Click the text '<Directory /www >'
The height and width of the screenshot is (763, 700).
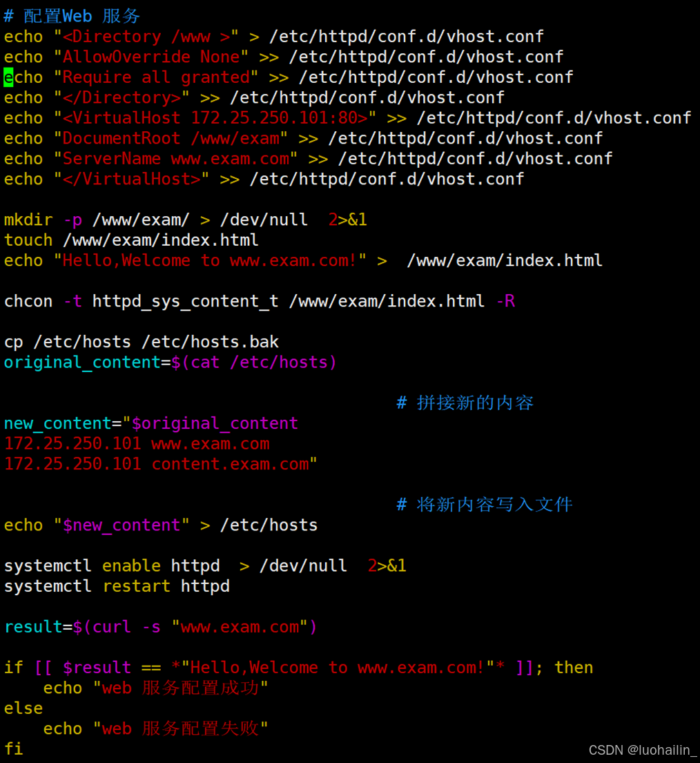point(146,37)
